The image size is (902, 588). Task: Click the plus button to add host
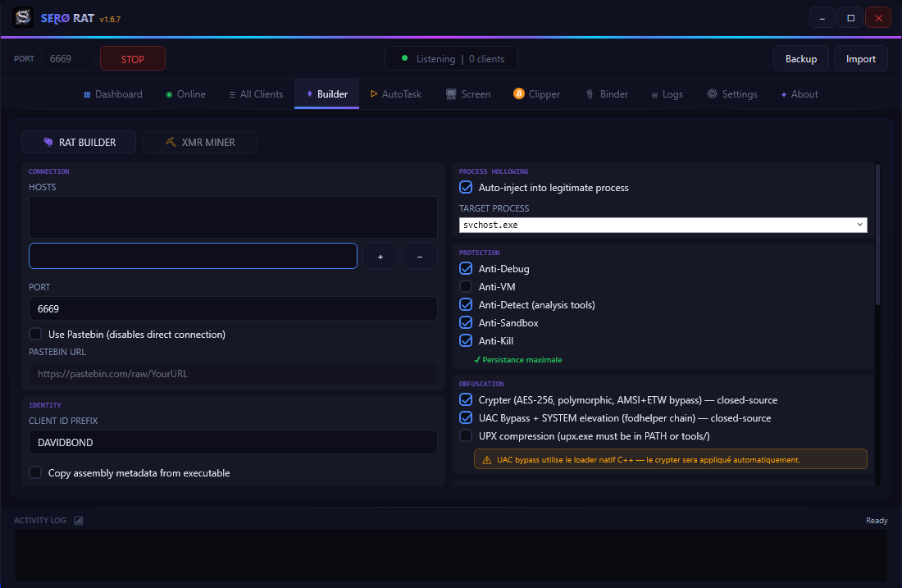(x=380, y=256)
